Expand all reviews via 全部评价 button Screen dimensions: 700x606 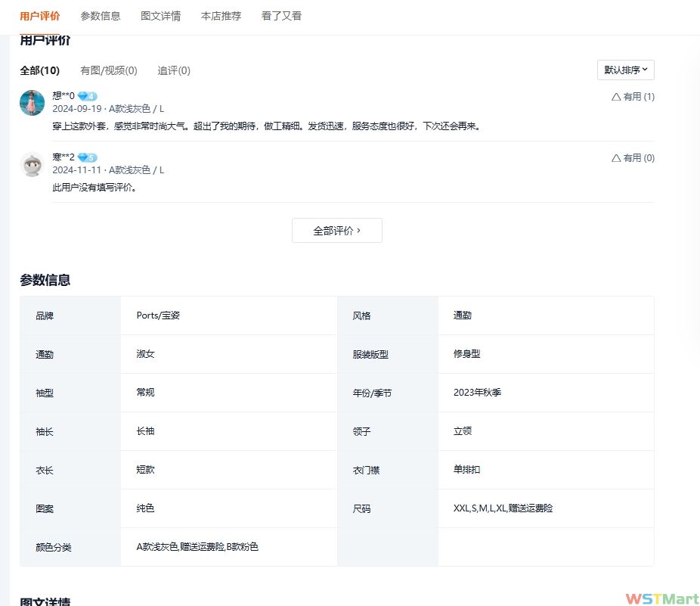(336, 231)
